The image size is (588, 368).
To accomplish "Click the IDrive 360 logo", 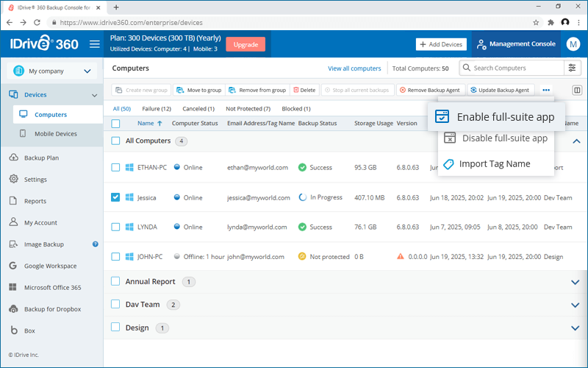I will coord(44,43).
